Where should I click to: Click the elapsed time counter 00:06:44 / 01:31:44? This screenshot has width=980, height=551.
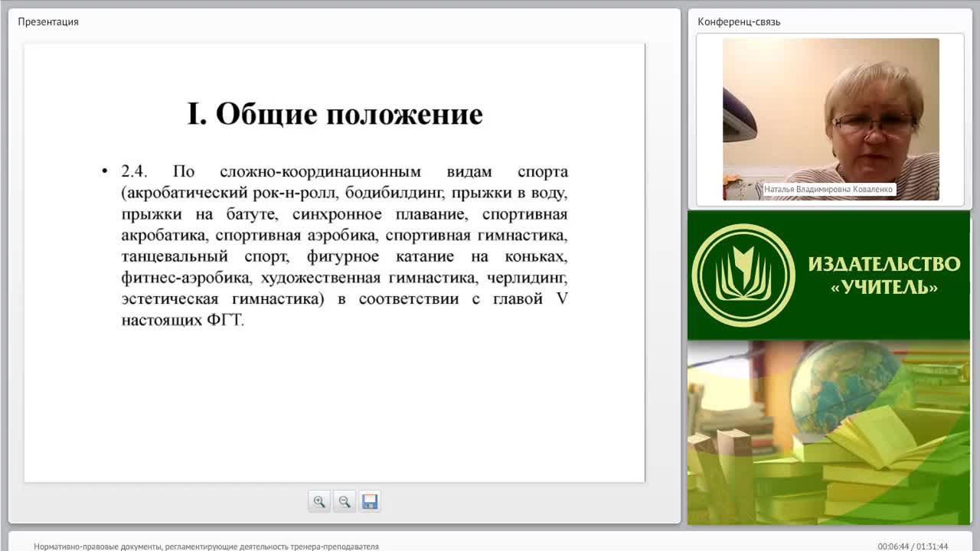click(913, 546)
